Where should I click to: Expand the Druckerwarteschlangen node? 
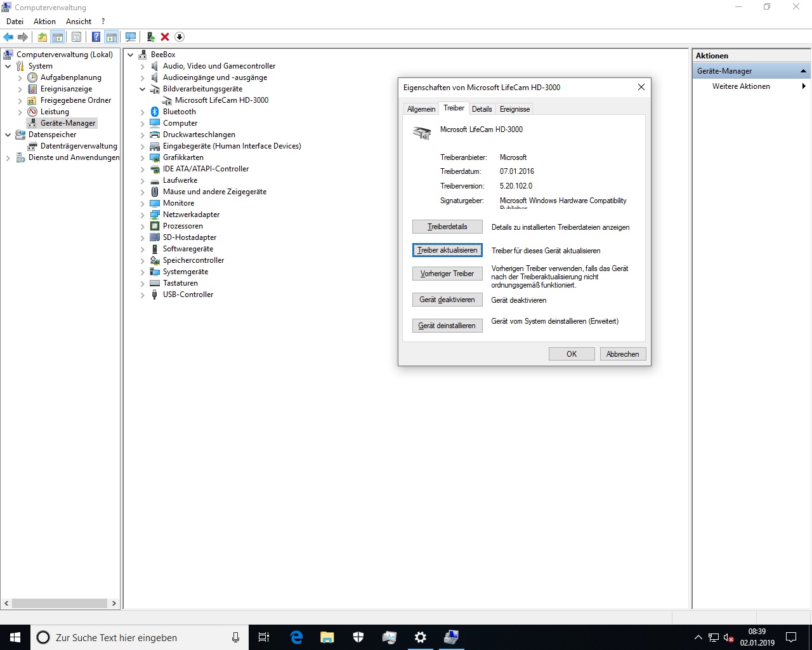point(142,135)
